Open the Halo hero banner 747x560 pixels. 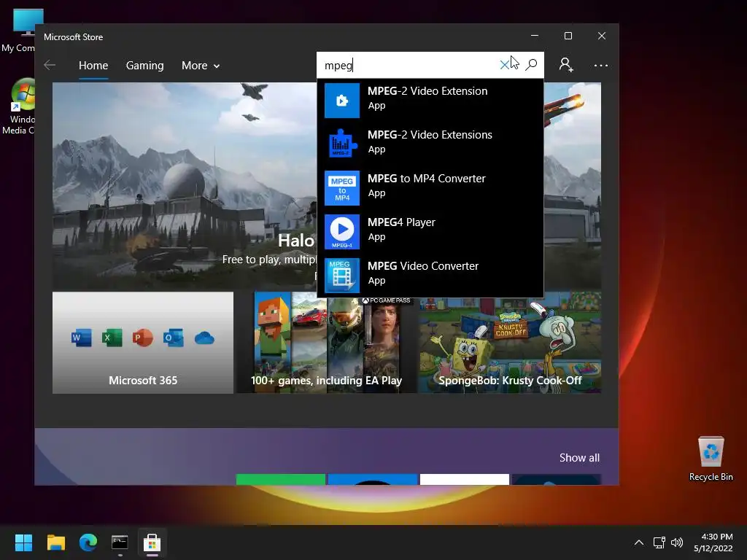click(185, 187)
